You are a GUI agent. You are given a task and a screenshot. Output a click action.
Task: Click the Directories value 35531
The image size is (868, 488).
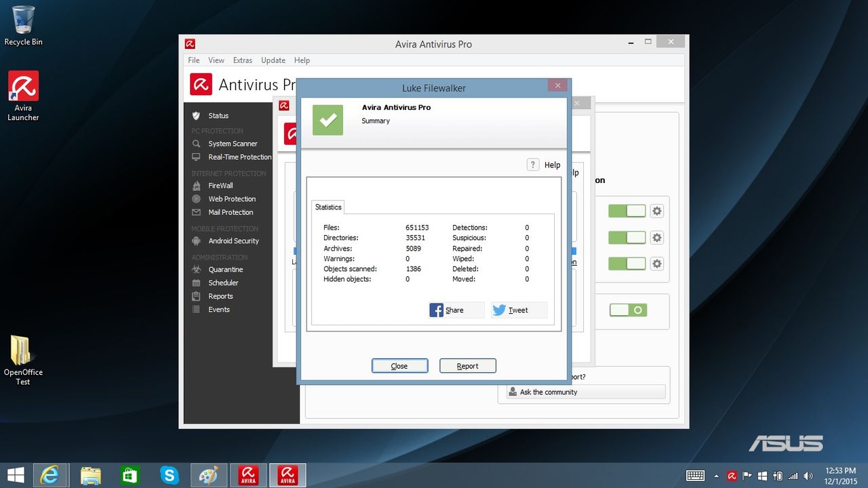coord(415,238)
